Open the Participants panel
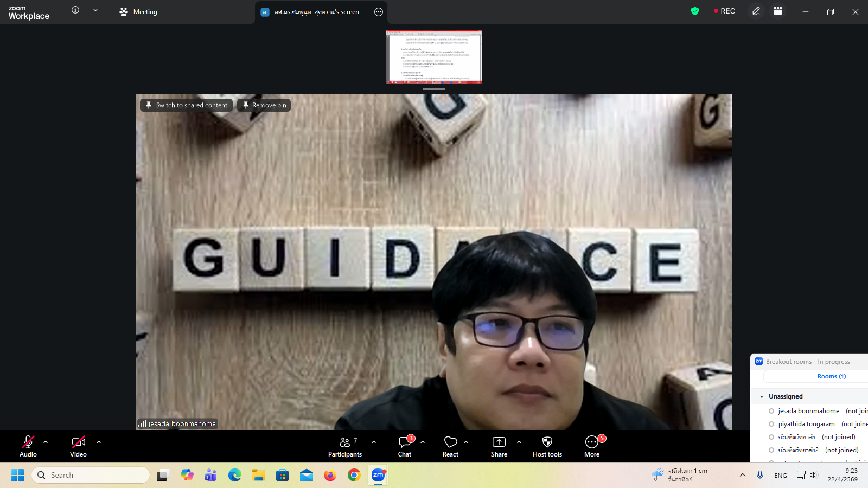Image resolution: width=868 pixels, height=488 pixels. point(345,447)
